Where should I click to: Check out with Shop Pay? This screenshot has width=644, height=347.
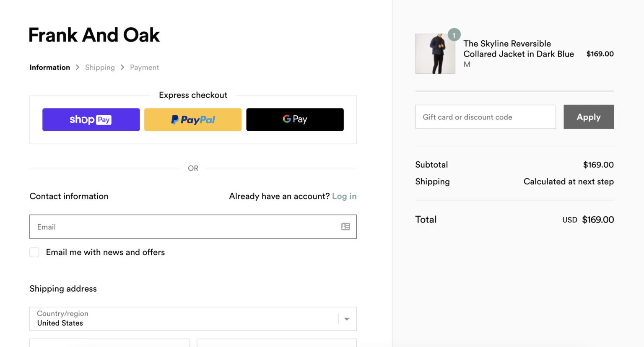tap(91, 119)
